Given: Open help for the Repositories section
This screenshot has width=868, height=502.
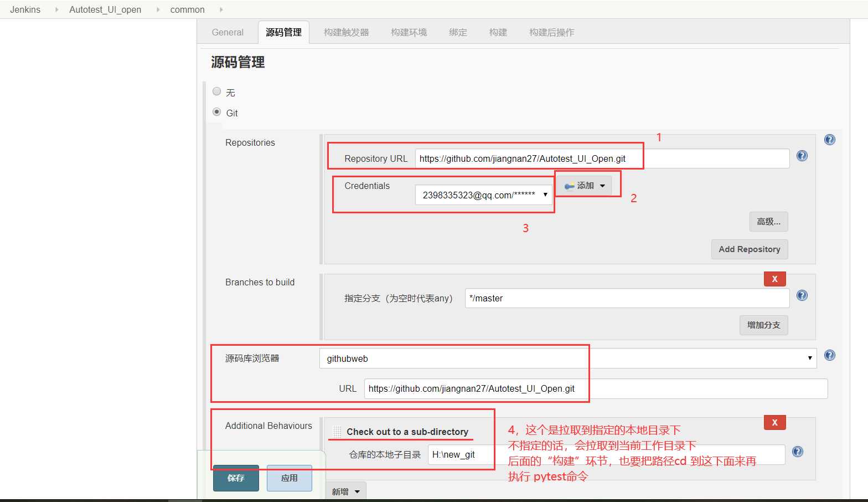Looking at the screenshot, I should click(829, 140).
